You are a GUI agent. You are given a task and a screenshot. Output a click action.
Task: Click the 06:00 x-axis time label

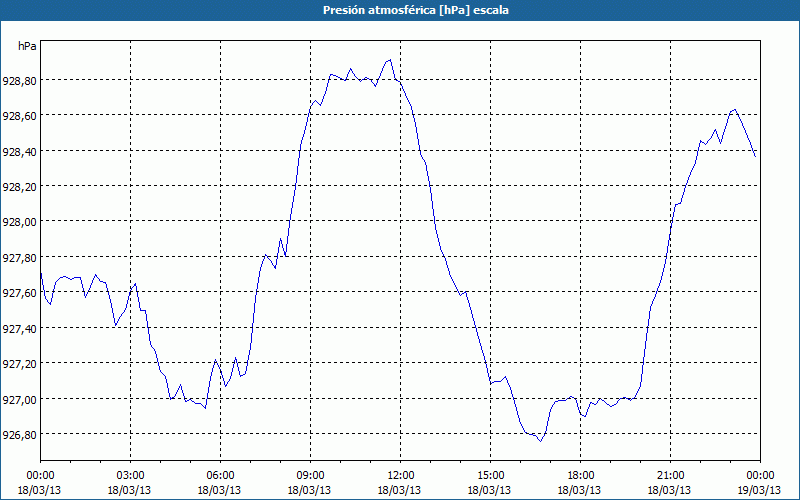click(x=220, y=476)
